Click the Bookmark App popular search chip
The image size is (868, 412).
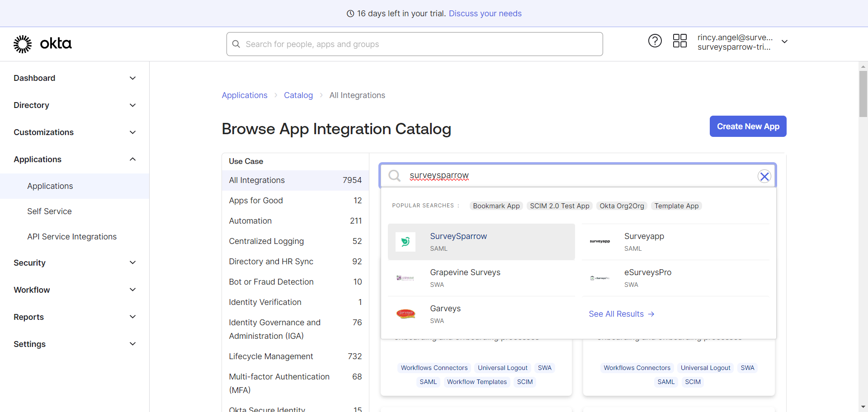click(x=496, y=206)
